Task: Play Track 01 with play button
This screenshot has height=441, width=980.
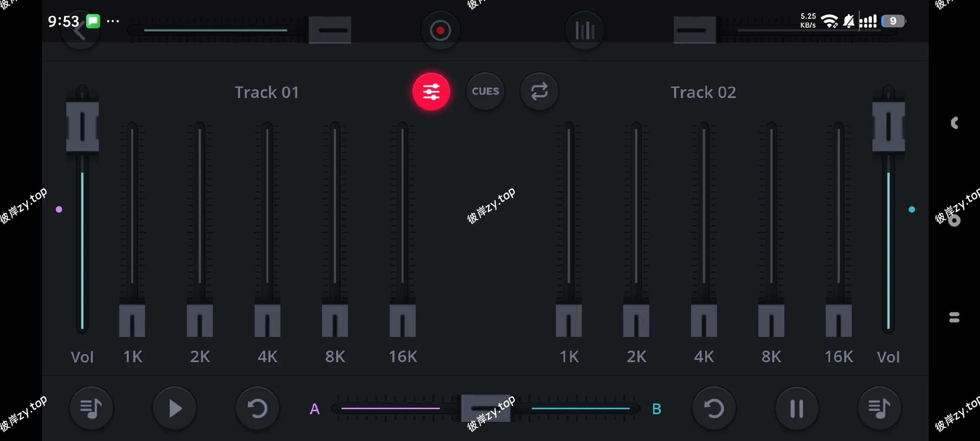Action: tap(175, 408)
